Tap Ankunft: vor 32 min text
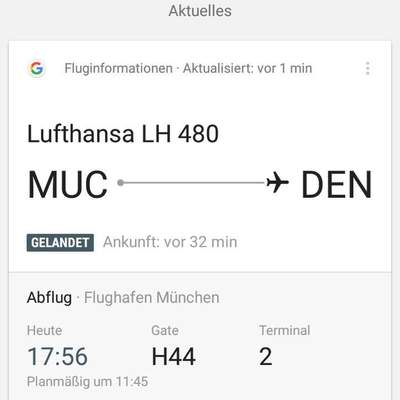This screenshot has width=400, height=400. coord(170,242)
